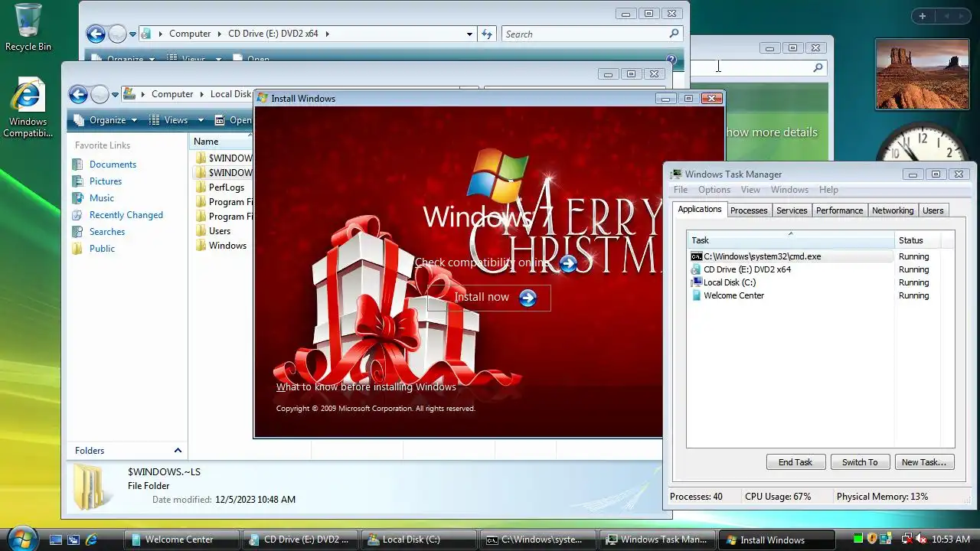Switch to the Networking tab
980x551 pixels.
coord(893,210)
